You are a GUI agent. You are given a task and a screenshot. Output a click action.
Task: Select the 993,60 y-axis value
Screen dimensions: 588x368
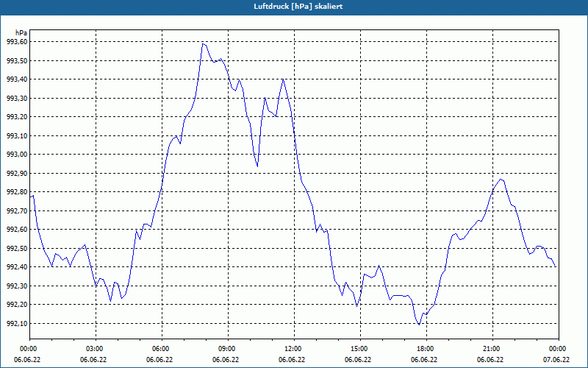[17, 42]
